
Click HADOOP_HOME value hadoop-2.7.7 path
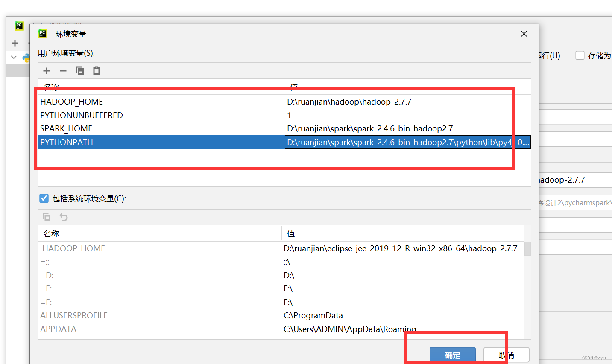349,102
